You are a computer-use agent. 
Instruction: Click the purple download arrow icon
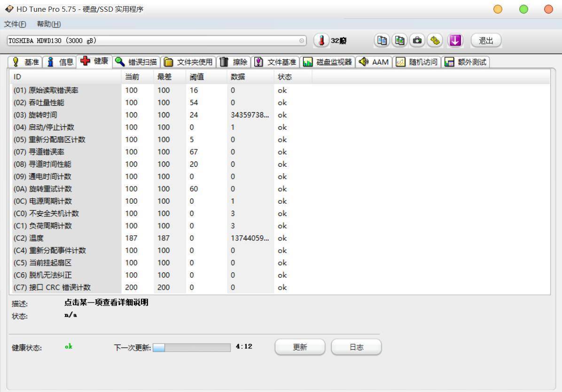[x=455, y=40]
